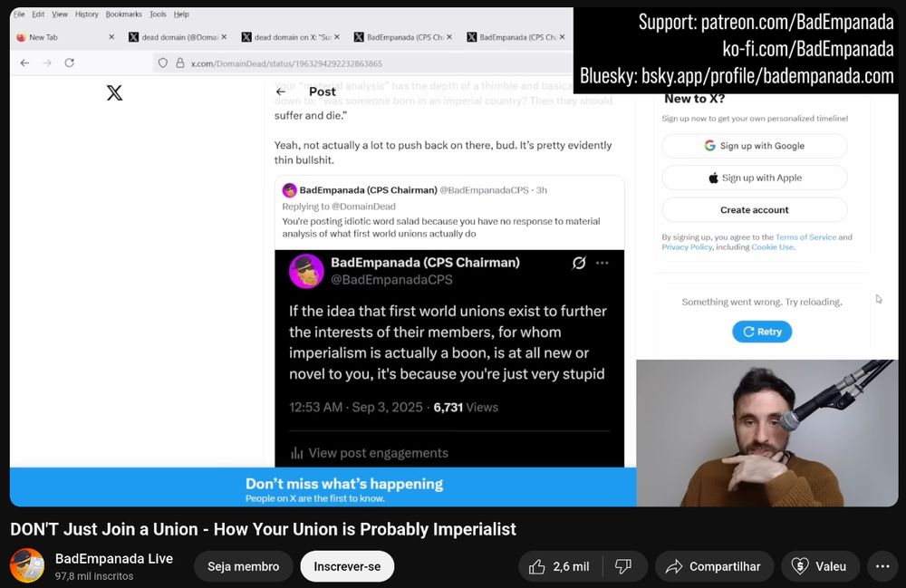Click the Compartilhar share arrow icon
Viewport: 906px width, 588px height.
674,565
